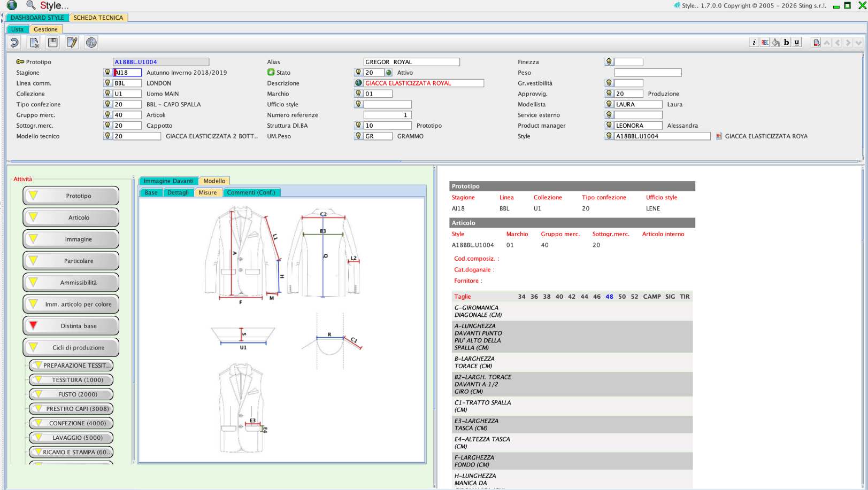
Task: Click the edit pencil toolbar icon
Action: coord(72,43)
